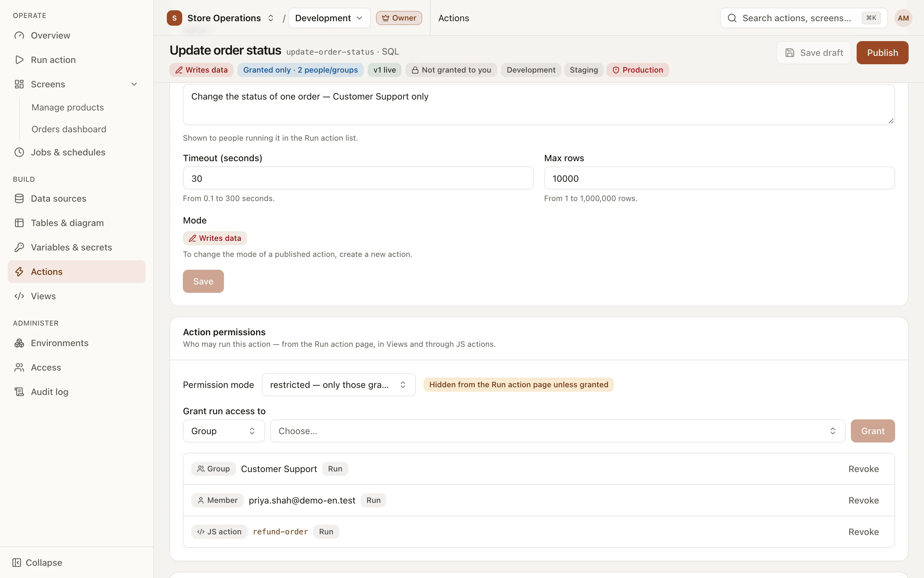Screen dimensions: 924x578
Task: Open the Group grantee type dropdown
Action: (x=224, y=431)
